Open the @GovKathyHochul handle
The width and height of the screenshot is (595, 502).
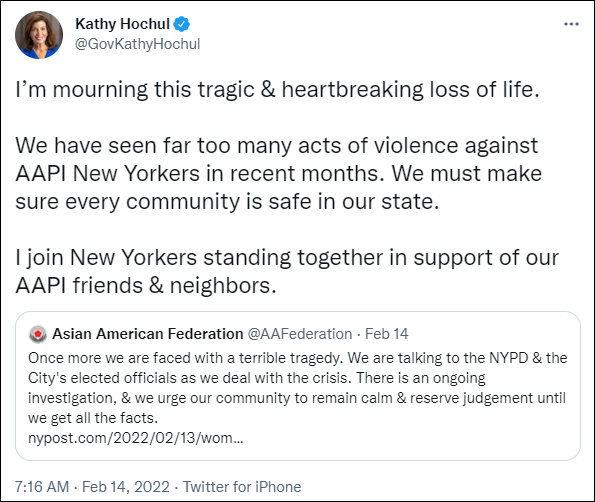[x=137, y=44]
